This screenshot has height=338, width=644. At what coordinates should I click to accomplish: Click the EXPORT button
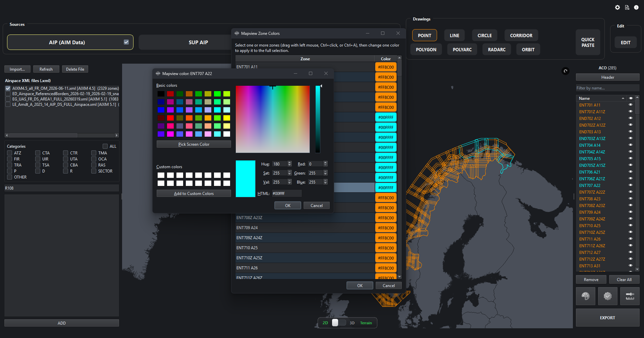point(607,318)
